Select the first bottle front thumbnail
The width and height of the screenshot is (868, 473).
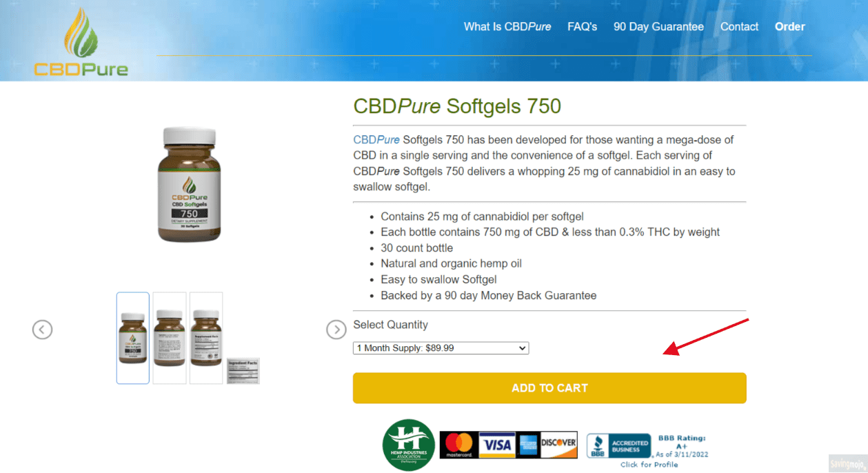pos(133,338)
